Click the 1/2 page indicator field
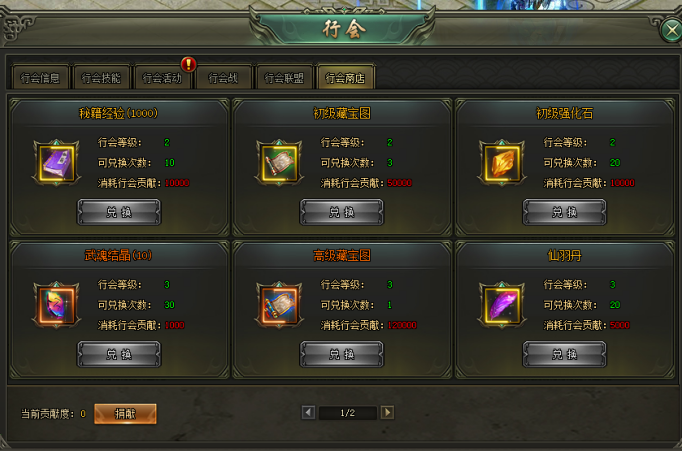 pos(348,413)
